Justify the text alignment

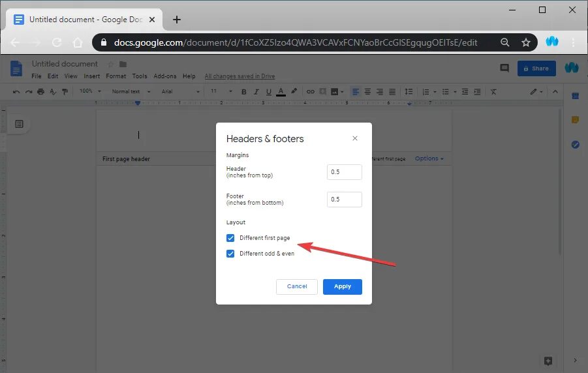[x=392, y=92]
